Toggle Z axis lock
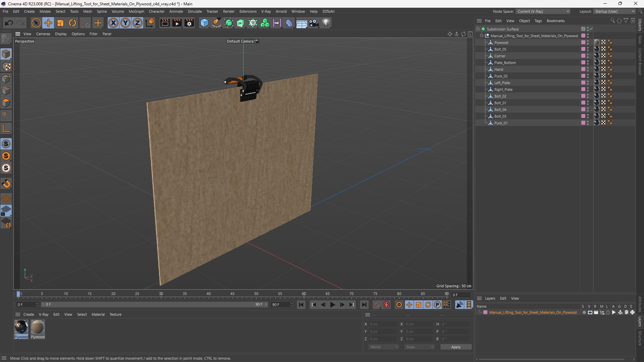The height and width of the screenshot is (362, 644). coord(138,23)
